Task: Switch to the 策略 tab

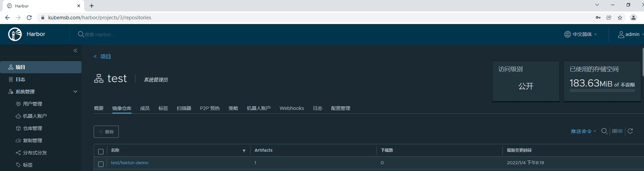Action: pos(233,108)
